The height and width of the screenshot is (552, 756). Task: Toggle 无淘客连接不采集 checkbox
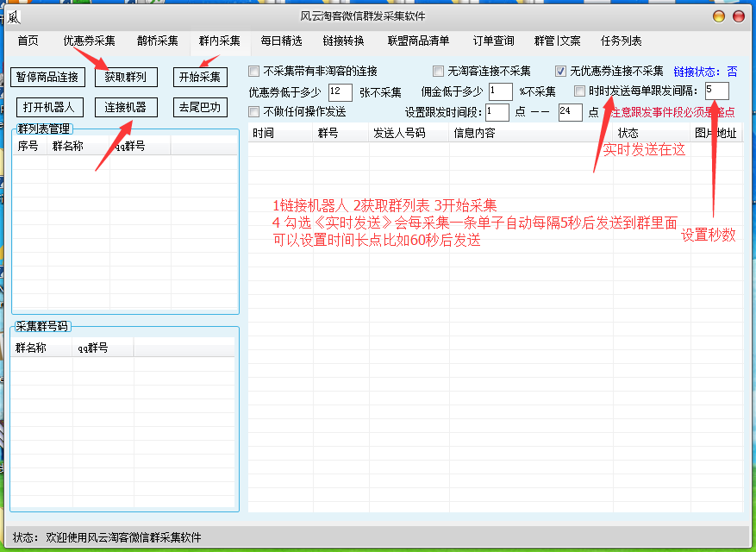coord(438,72)
